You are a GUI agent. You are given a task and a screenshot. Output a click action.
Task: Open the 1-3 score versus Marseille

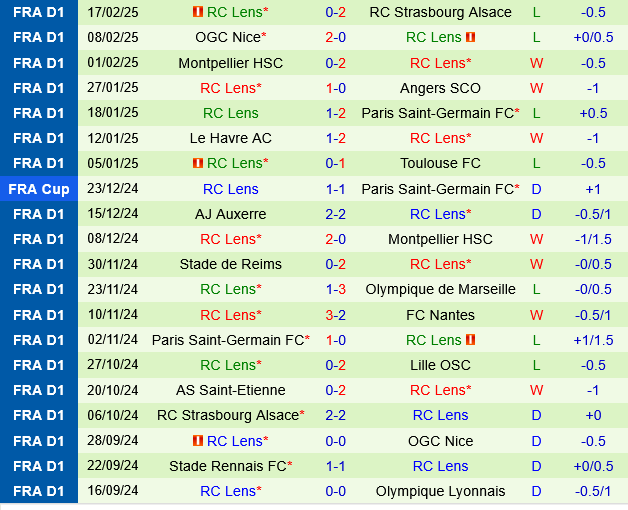pyautogui.click(x=336, y=289)
